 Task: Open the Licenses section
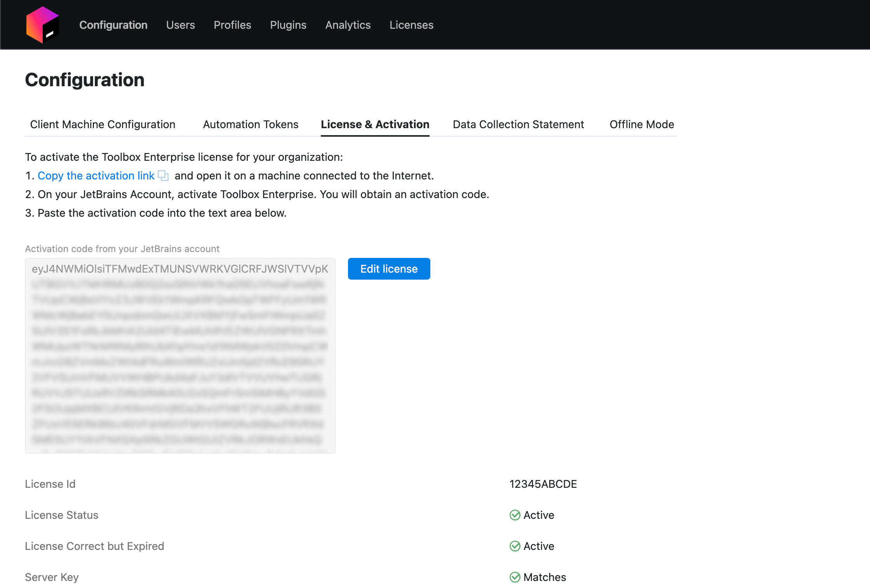point(411,24)
